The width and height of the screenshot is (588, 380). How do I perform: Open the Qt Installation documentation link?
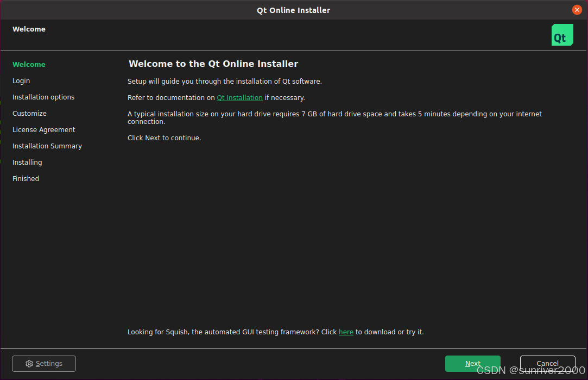point(239,98)
